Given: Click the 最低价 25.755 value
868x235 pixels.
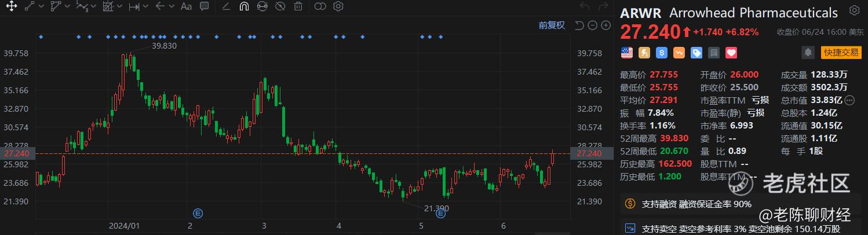Looking at the screenshot, I should (663, 87).
